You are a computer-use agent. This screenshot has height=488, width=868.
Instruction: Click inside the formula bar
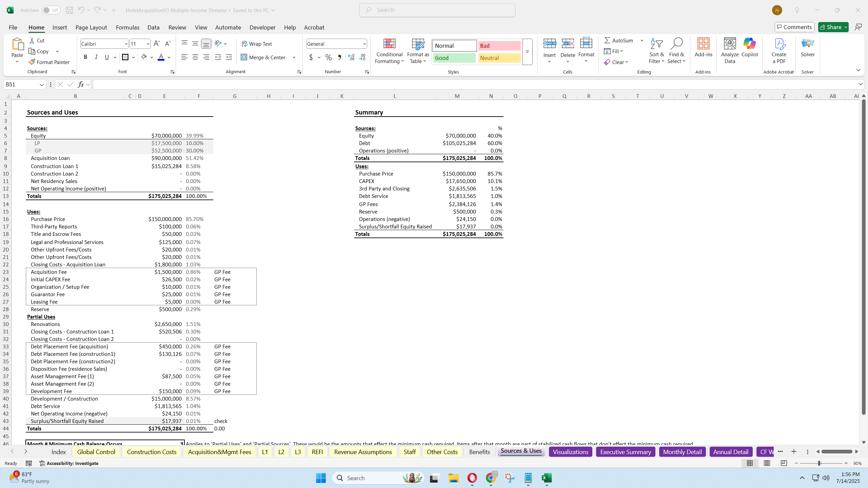point(271,84)
